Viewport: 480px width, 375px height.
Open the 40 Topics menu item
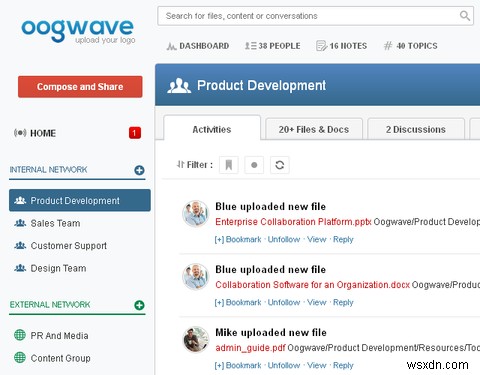pos(410,46)
